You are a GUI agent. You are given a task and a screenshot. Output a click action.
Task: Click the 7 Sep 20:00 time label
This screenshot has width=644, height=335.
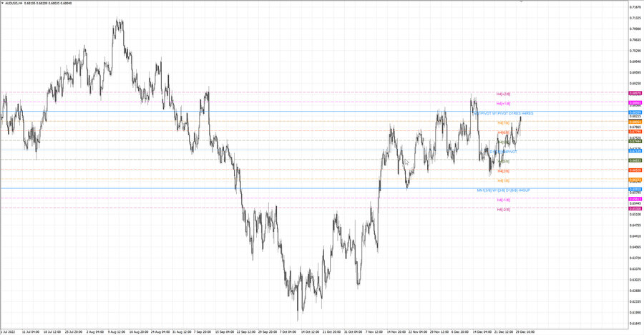pos(202,331)
